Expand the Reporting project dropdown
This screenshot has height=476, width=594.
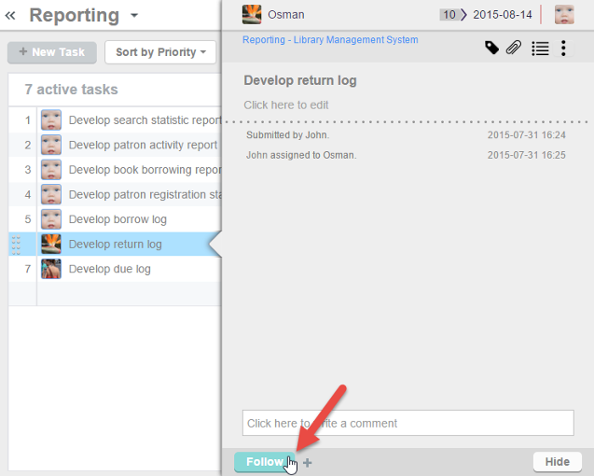134,16
